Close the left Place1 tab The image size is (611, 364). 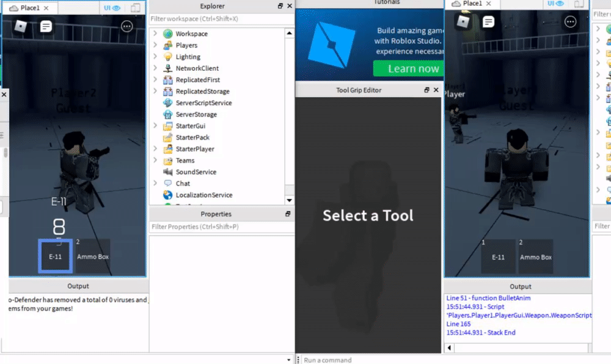(x=46, y=8)
